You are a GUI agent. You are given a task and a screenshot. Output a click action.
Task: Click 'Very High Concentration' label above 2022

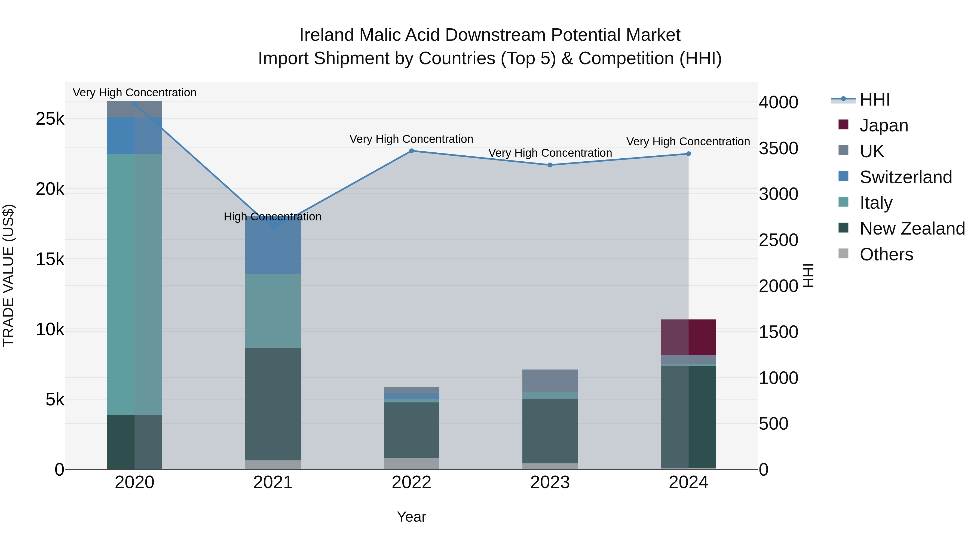(x=412, y=139)
